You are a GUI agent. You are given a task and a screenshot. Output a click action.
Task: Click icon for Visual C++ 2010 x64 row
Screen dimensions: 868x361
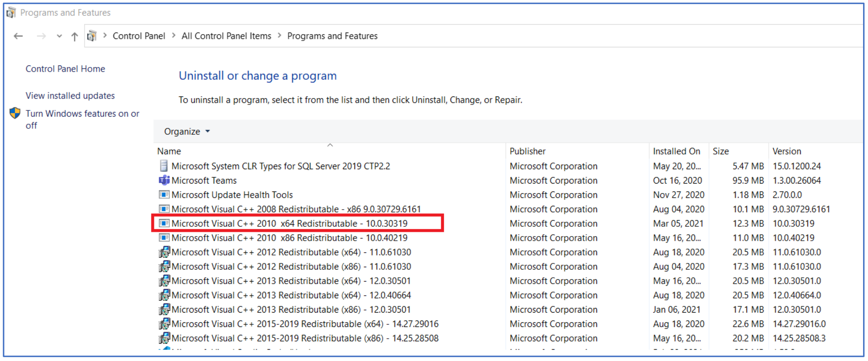tap(164, 223)
